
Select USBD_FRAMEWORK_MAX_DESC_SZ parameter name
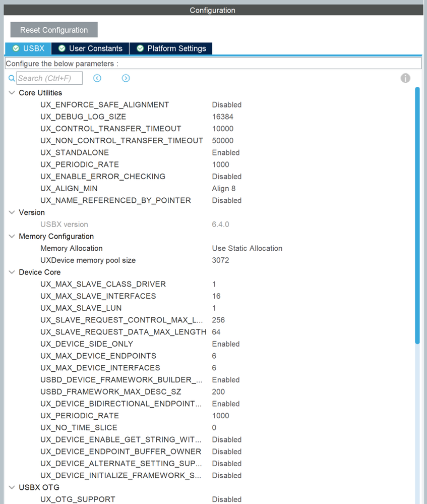[x=110, y=392]
